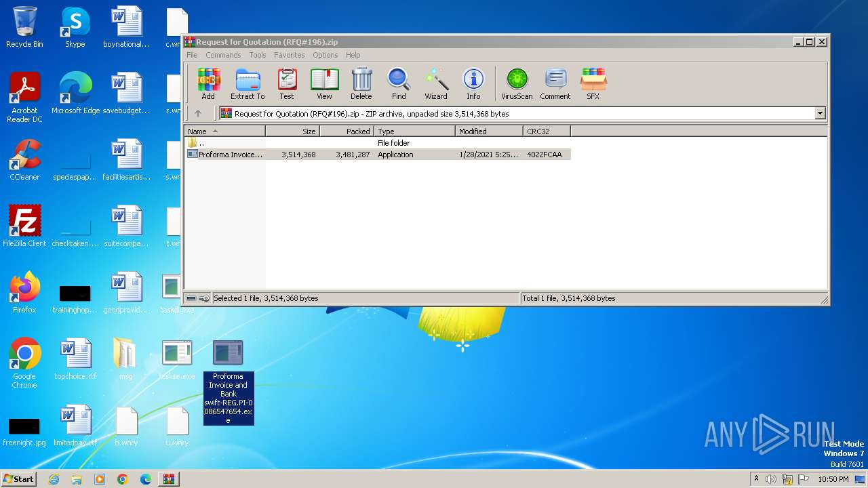
Task: Open the Find files tool
Action: pyautogui.click(x=399, y=84)
